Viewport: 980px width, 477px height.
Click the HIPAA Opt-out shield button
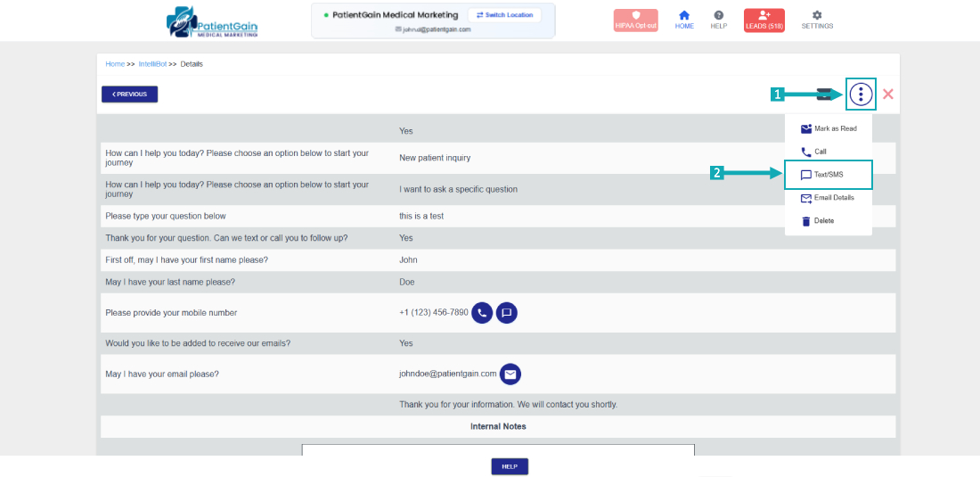click(635, 21)
